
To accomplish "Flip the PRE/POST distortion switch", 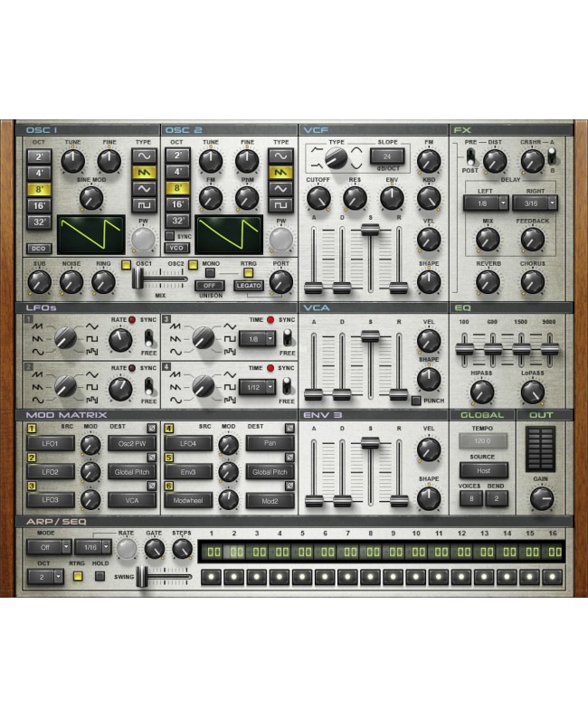I will 470,157.
